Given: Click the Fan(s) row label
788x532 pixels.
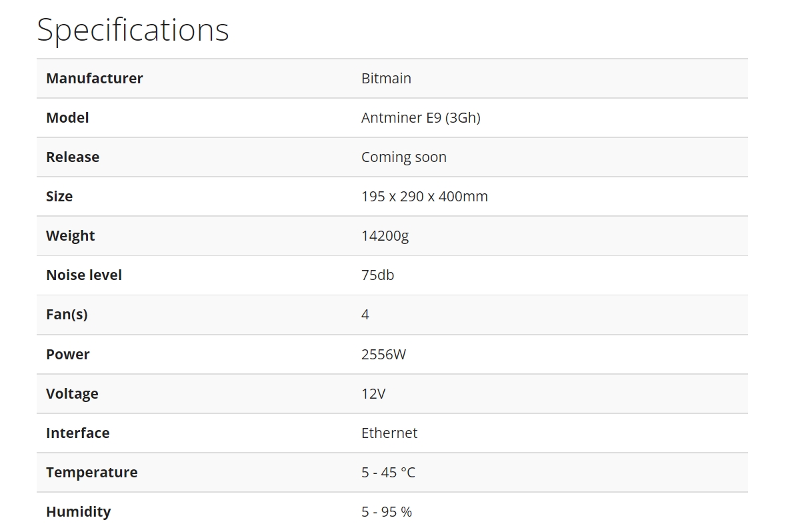Looking at the screenshot, I should 67,314.
